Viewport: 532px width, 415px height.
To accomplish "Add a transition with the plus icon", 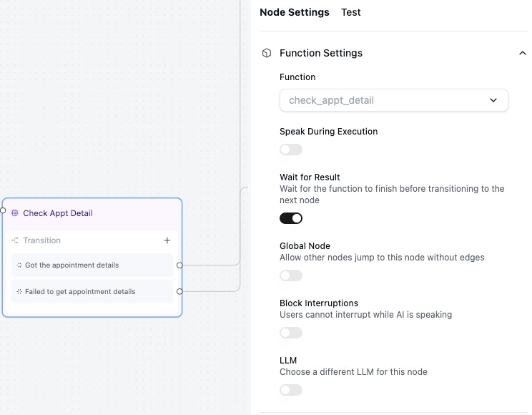I will tap(167, 240).
